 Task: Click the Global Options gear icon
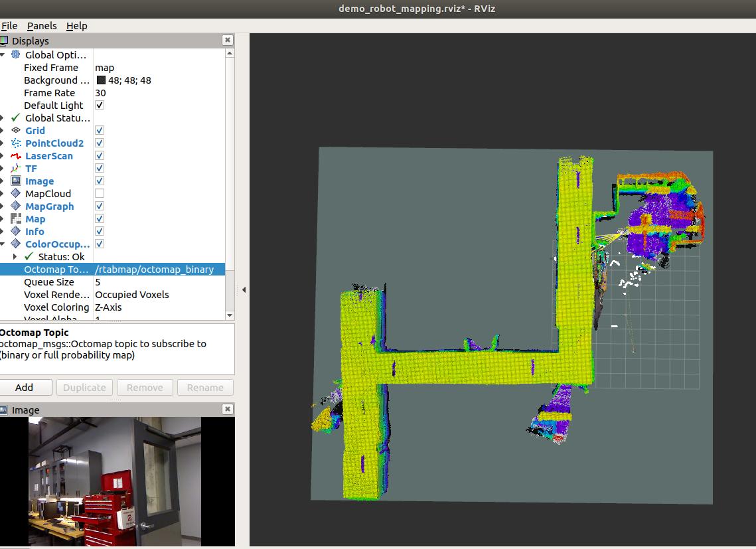[x=16, y=55]
